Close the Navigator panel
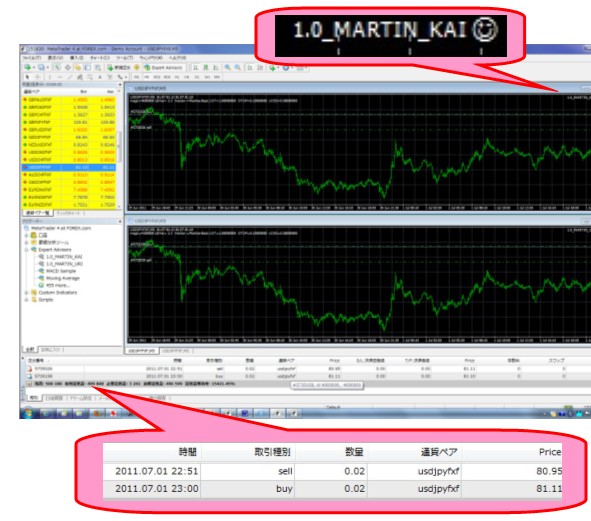 [x=120, y=221]
